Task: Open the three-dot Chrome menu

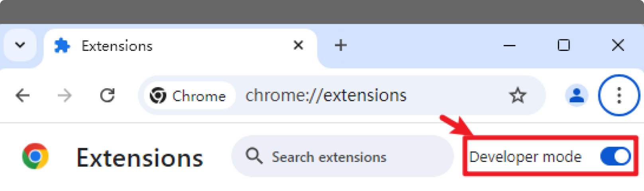Action: [x=618, y=95]
